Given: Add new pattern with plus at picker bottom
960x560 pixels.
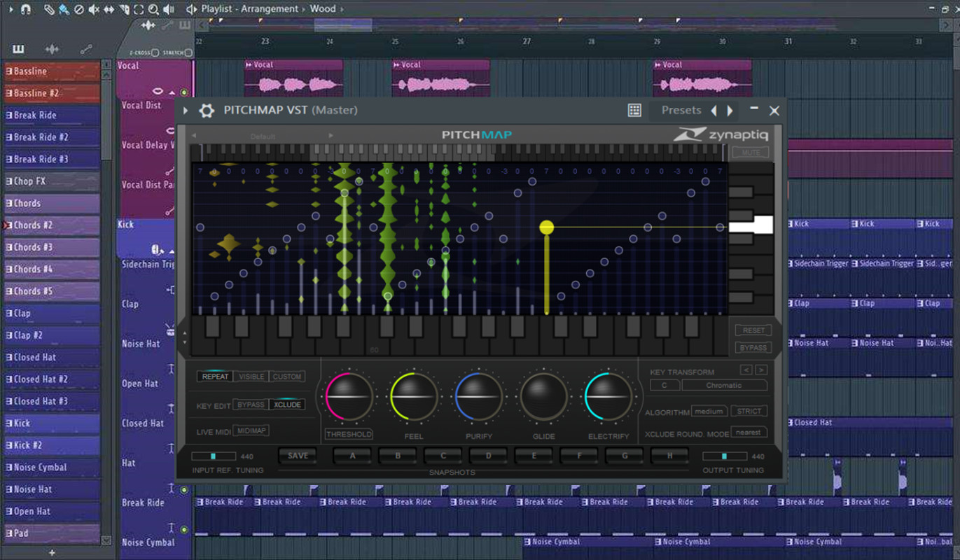Looking at the screenshot, I should pyautogui.click(x=52, y=552).
